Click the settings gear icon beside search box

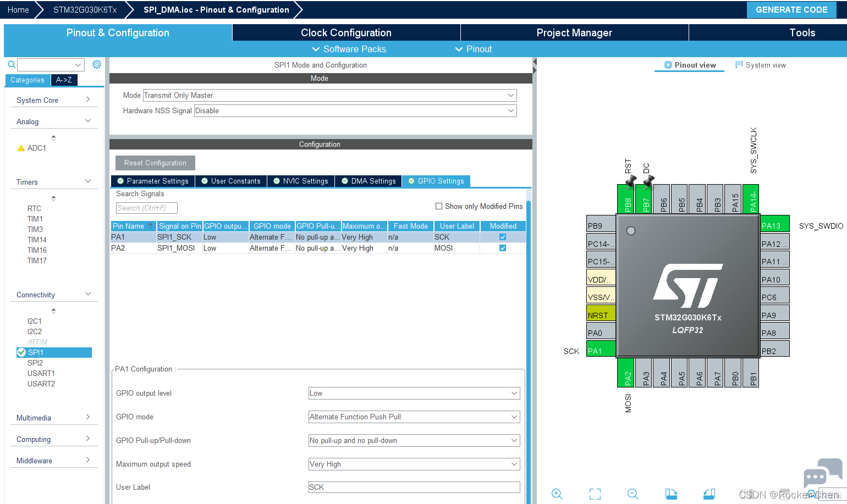click(x=97, y=64)
